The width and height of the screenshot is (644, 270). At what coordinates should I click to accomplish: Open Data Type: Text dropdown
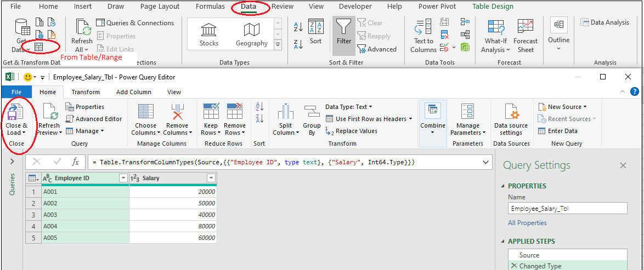point(349,107)
